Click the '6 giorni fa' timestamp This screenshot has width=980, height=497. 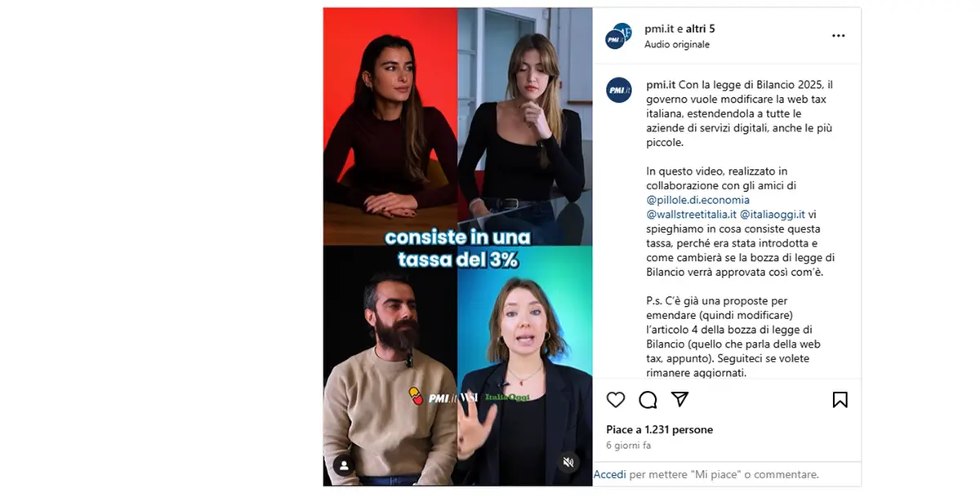[x=629, y=446]
